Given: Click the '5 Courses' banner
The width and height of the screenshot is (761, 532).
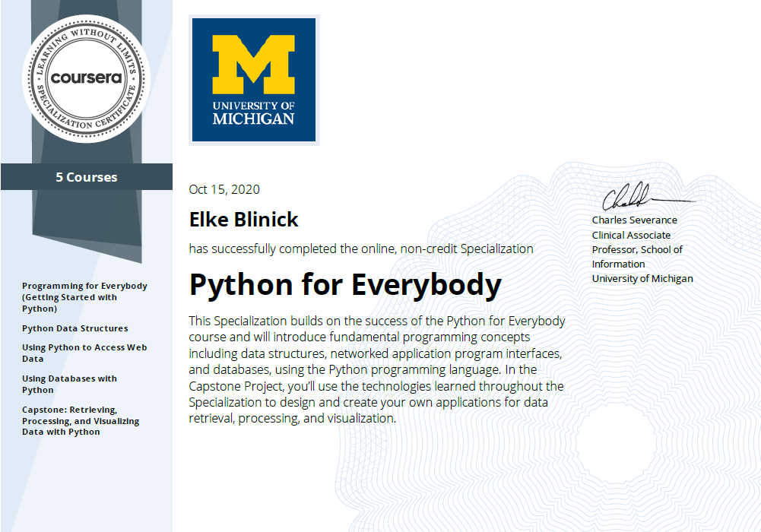Looking at the screenshot, I should pyautogui.click(x=87, y=177).
